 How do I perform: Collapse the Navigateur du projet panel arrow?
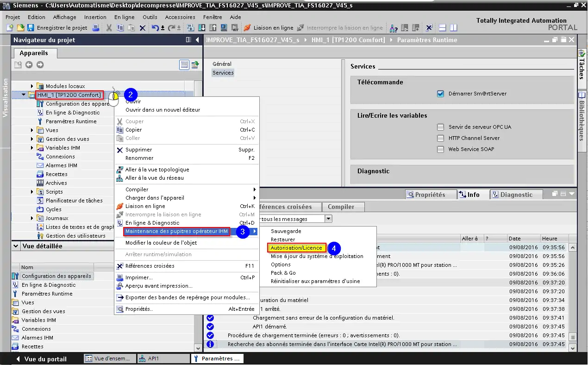(198, 40)
